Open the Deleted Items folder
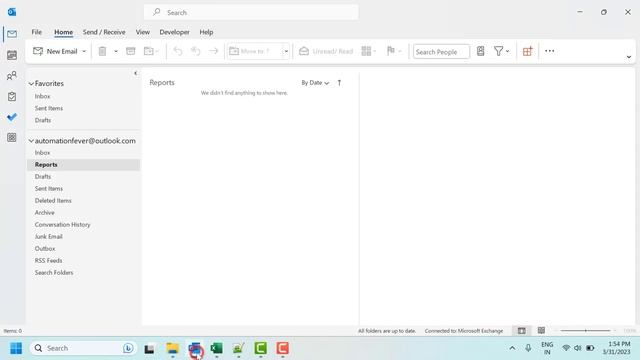This screenshot has width=640, height=360. pos(53,200)
